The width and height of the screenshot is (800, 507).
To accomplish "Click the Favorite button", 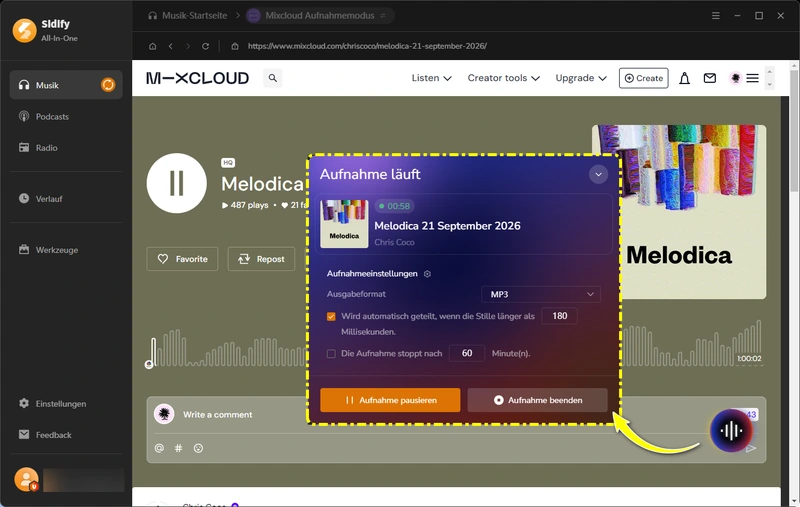I will (182, 259).
